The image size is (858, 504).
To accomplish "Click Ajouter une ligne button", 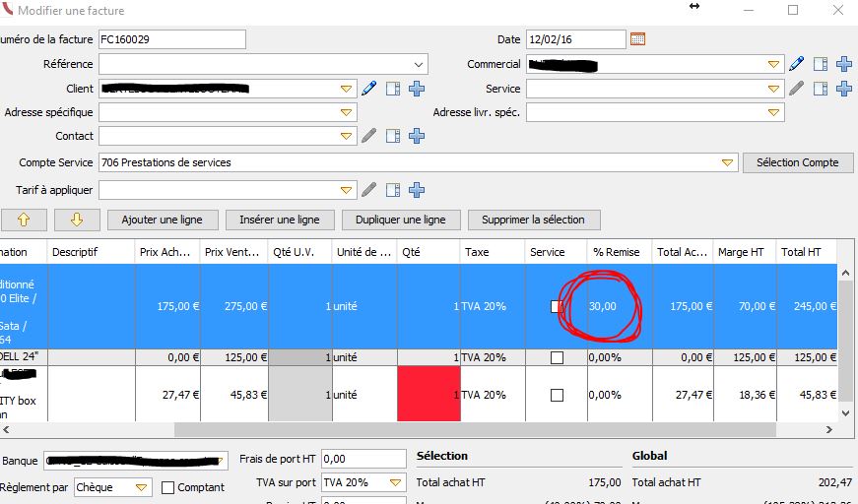I will point(162,220).
